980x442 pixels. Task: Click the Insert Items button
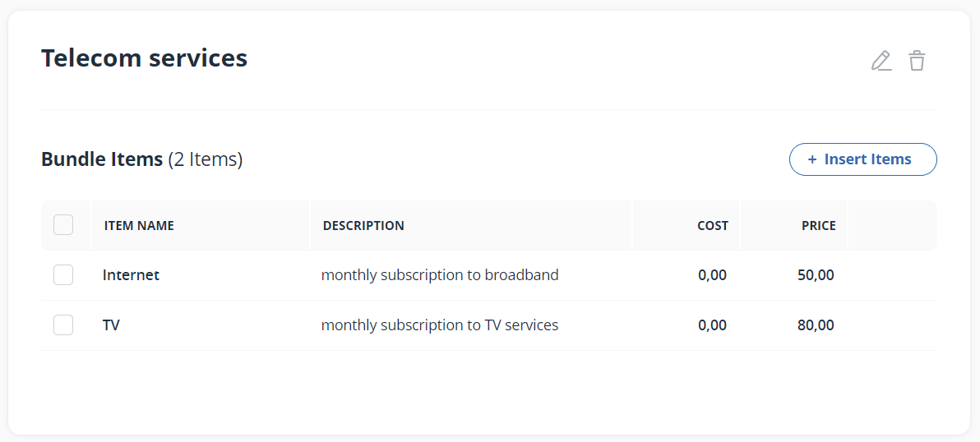click(x=863, y=159)
